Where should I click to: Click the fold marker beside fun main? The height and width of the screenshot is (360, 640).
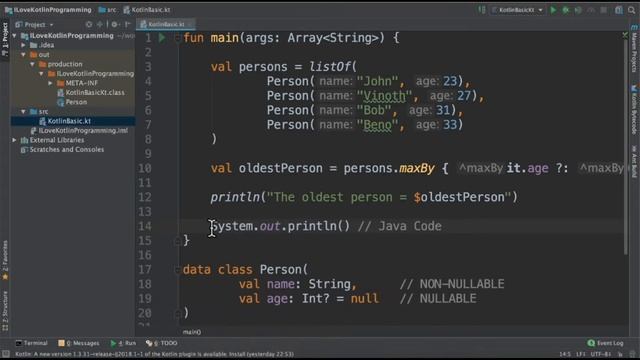click(x=177, y=38)
